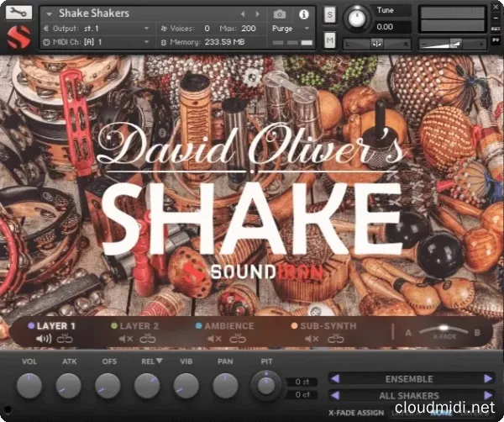504x422 pixels.
Task: Select previous ALL SHAKERS entry with left arrow
Action: pos(334,395)
